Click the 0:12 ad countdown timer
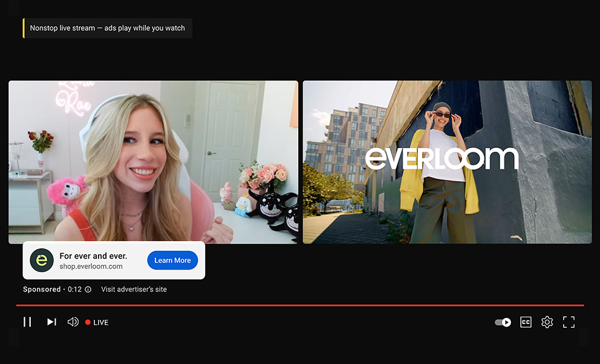600x364 pixels. point(75,289)
